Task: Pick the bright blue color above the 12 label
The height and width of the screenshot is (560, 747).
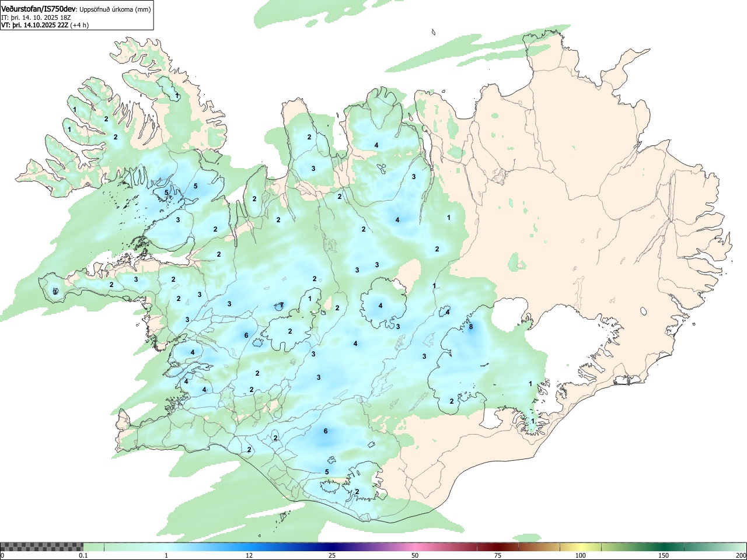Action: click(x=249, y=547)
